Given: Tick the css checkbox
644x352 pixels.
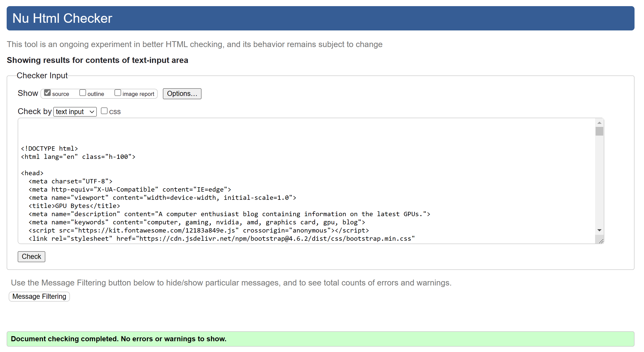Looking at the screenshot, I should 104,111.
